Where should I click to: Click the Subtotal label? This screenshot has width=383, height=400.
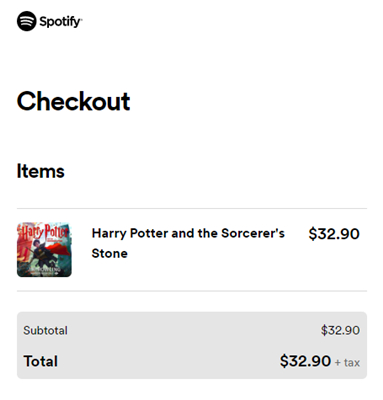click(x=45, y=330)
